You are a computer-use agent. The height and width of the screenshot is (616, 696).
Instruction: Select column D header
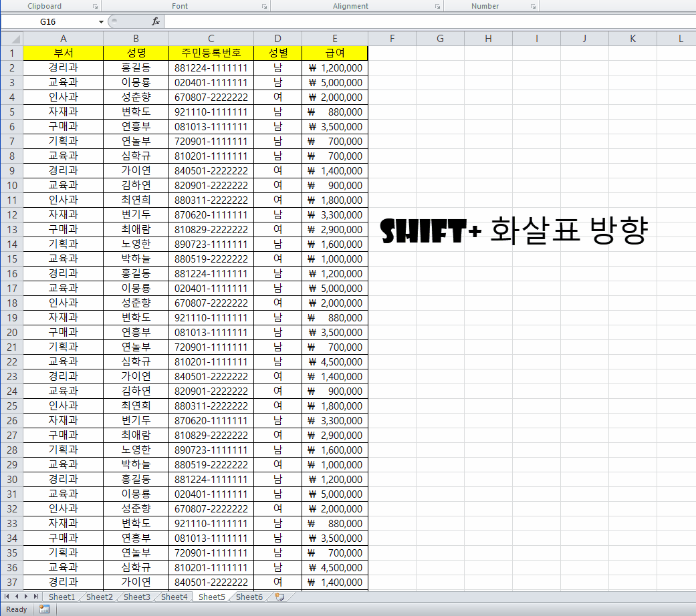click(278, 39)
